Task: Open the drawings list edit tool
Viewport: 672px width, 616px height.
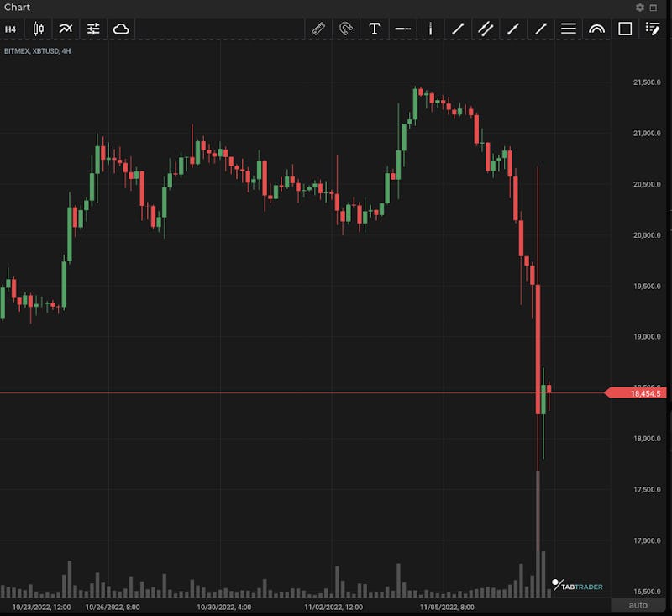Action: click(653, 29)
